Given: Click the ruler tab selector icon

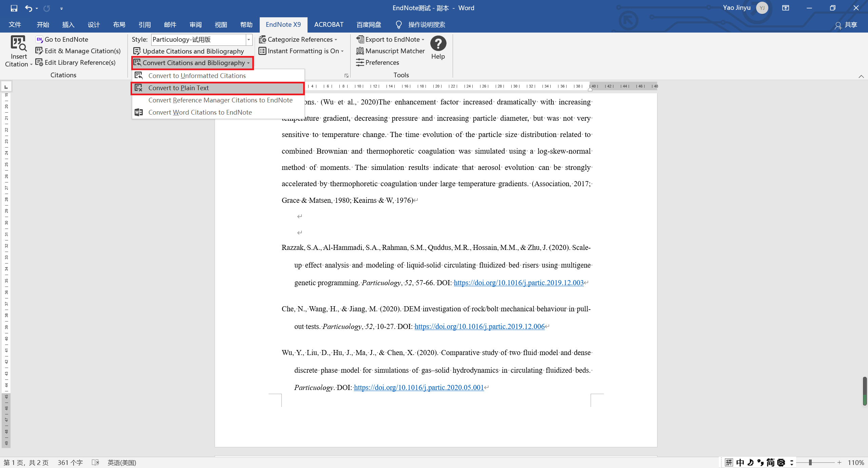Looking at the screenshot, I should 6,86.
